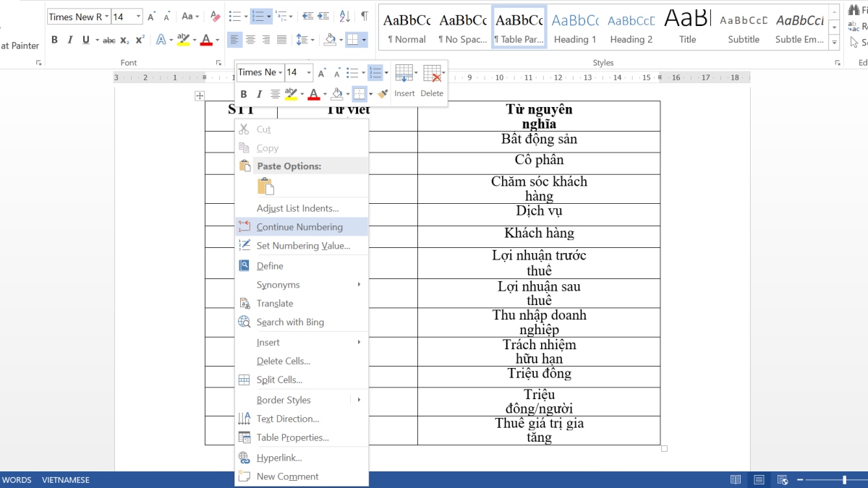Toggle Underline formatting in the ribbon
The width and height of the screenshot is (868, 488).
pyautogui.click(x=86, y=40)
